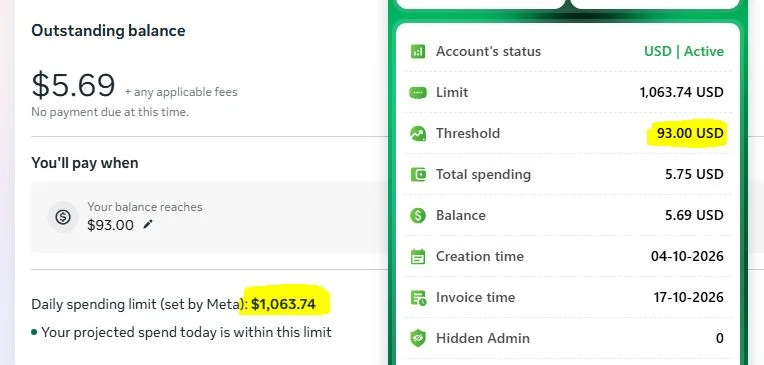
Task: Click the Threshold trend icon
Action: 418,133
